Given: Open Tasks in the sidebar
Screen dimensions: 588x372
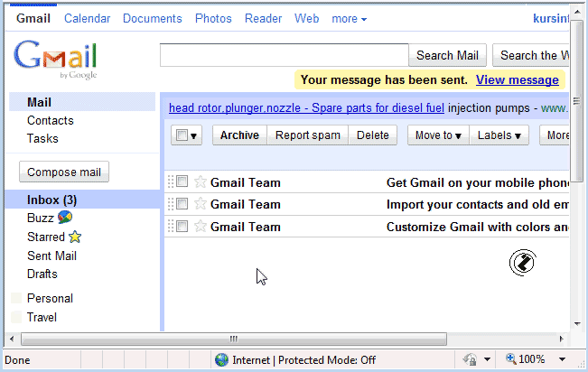Looking at the screenshot, I should tap(42, 138).
